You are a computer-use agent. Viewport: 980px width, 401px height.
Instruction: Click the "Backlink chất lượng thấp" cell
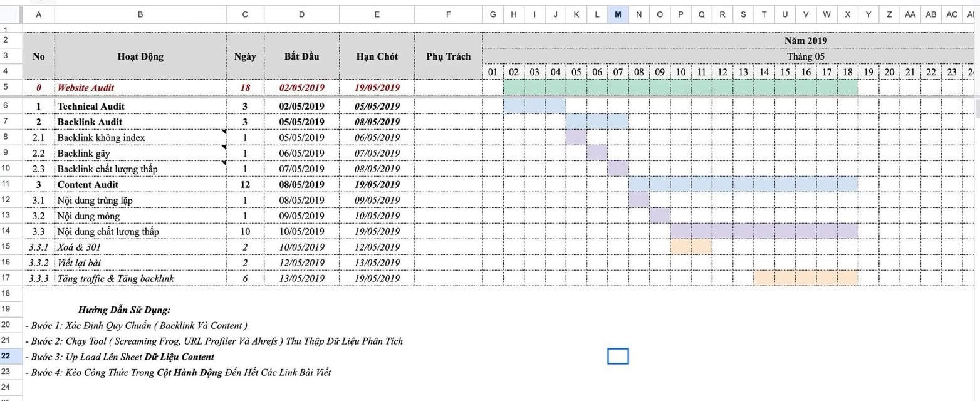point(108,169)
